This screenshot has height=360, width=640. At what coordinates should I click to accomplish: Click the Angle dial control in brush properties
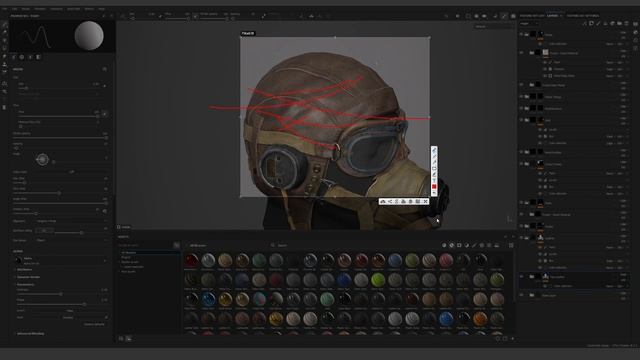42,159
